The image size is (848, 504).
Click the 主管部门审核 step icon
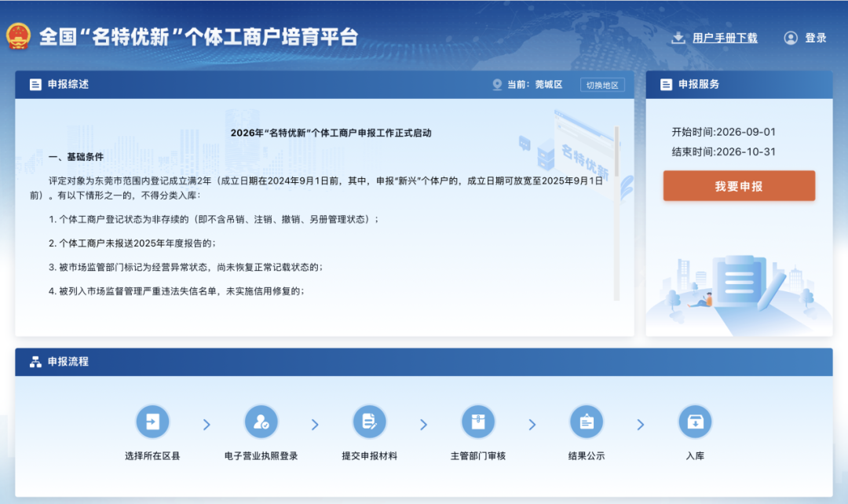pyautogui.click(x=478, y=422)
